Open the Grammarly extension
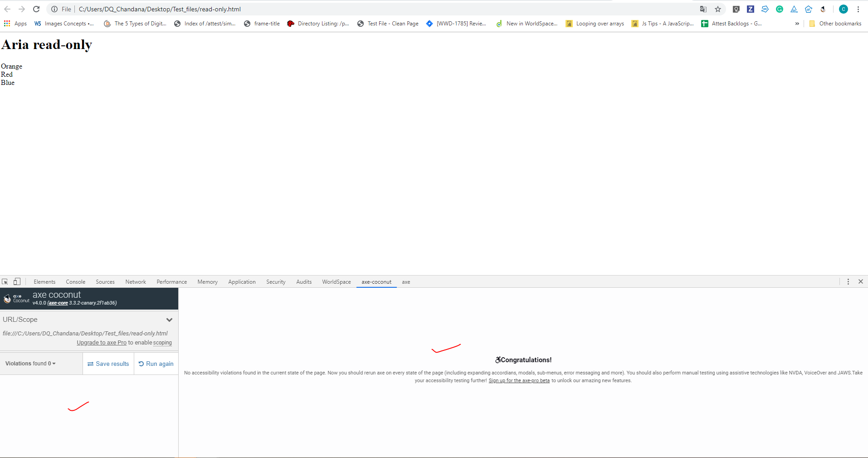 coord(780,9)
